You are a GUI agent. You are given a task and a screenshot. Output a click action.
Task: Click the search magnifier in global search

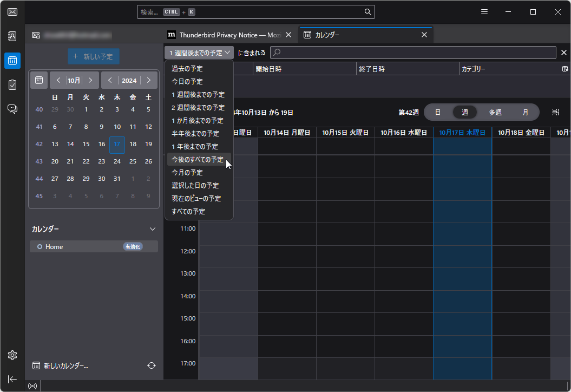point(368,12)
